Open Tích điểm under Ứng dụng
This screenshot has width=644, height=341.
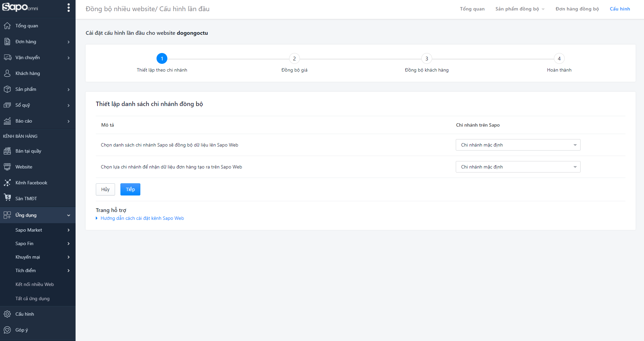tap(26, 270)
